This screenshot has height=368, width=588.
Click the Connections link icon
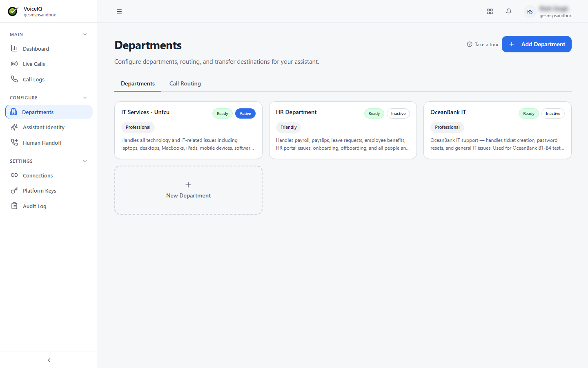point(14,175)
